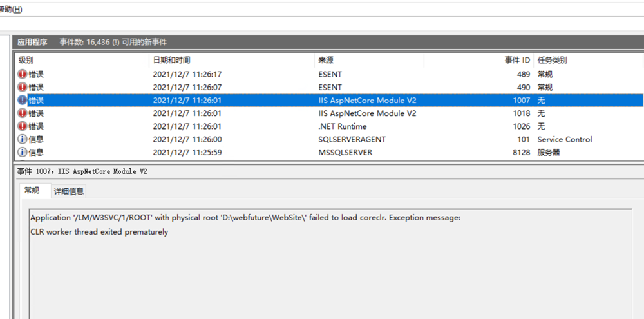Click the 任务类别 column header
This screenshot has width=644, height=319.
[x=552, y=60]
